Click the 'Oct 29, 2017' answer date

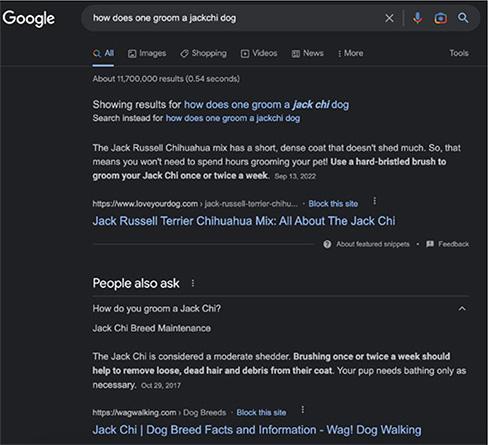point(161,386)
